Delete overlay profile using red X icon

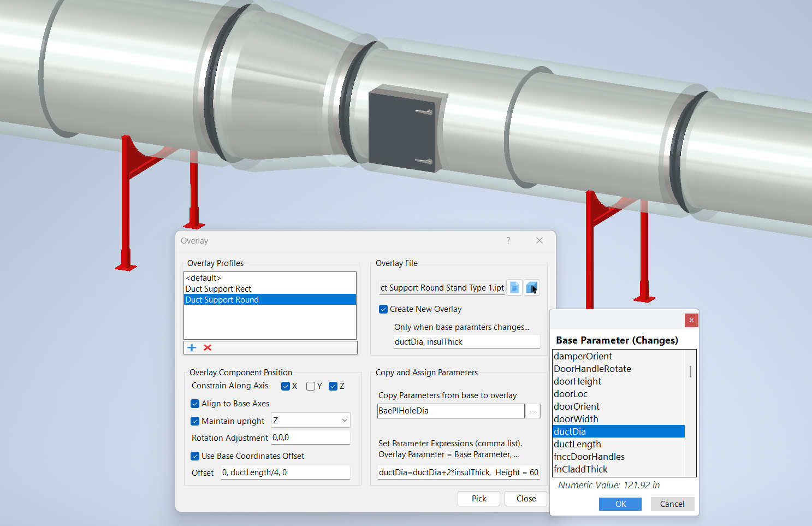[x=208, y=347]
